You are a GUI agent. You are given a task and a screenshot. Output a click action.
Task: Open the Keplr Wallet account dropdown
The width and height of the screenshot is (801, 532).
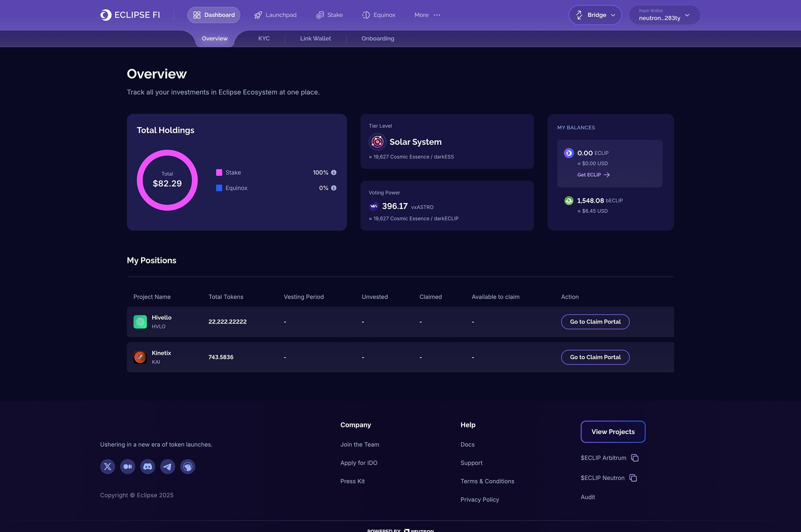[x=664, y=15]
